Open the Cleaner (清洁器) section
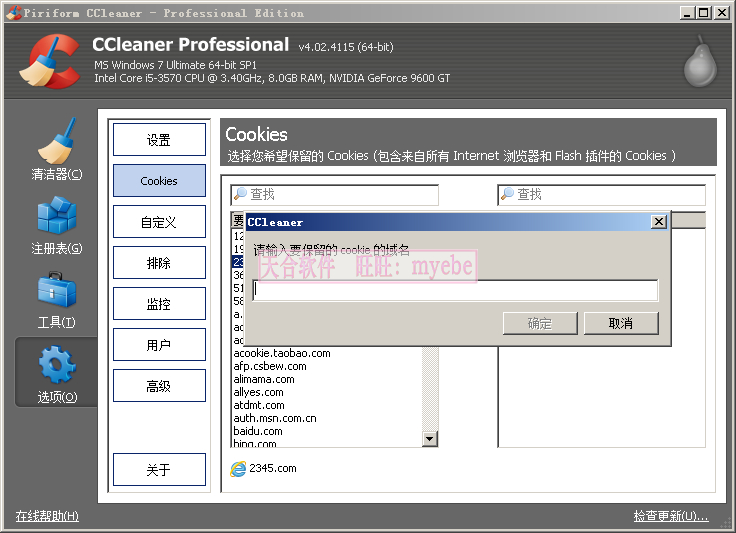 (56, 149)
